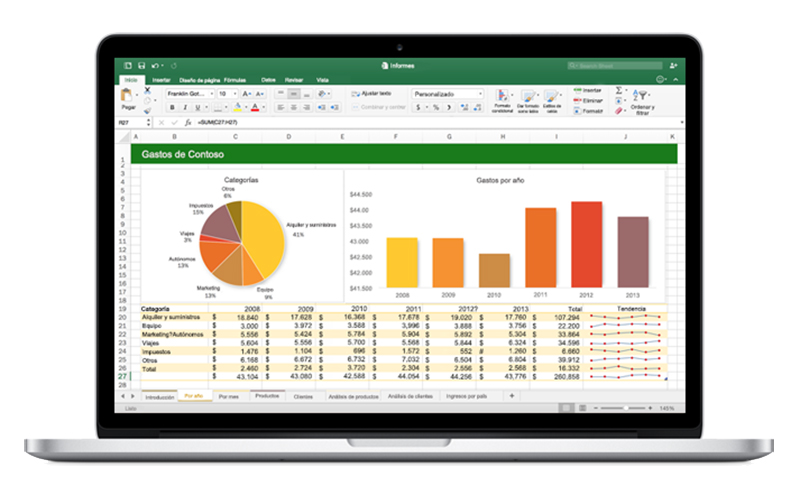Click the percent style button

coord(436,107)
